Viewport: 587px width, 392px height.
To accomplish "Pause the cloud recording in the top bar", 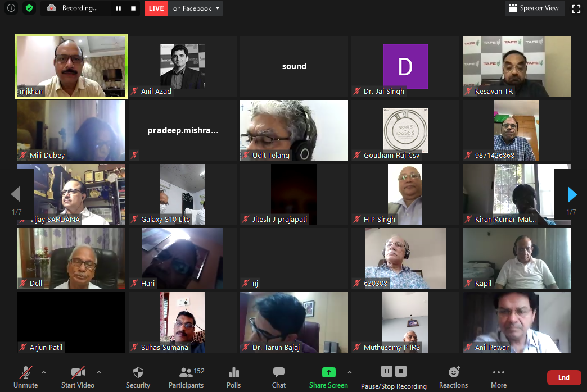I will click(118, 8).
